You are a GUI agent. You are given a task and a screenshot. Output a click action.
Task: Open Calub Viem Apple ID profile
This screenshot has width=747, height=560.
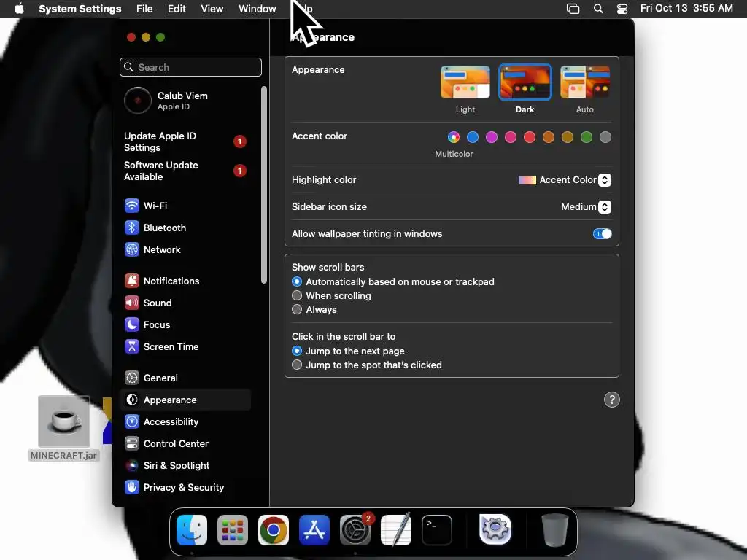tap(185, 101)
